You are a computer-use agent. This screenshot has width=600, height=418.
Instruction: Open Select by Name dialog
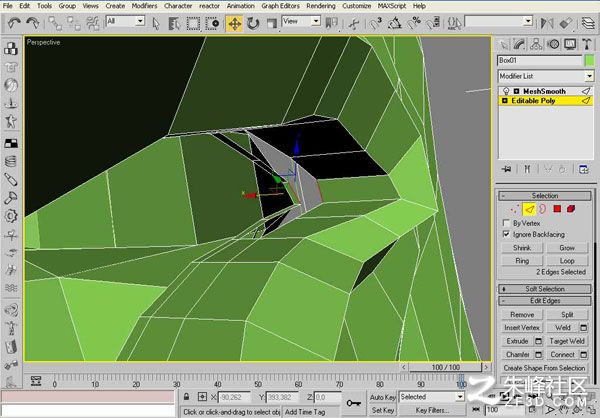(x=174, y=24)
